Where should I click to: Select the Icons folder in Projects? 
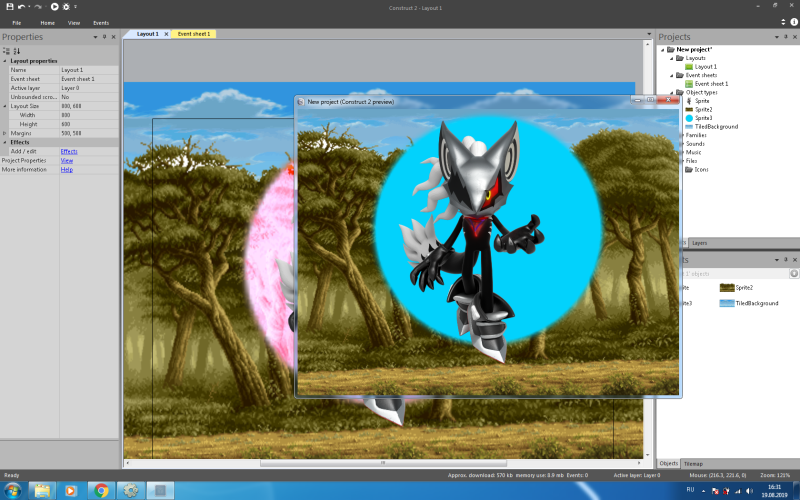tap(701, 169)
